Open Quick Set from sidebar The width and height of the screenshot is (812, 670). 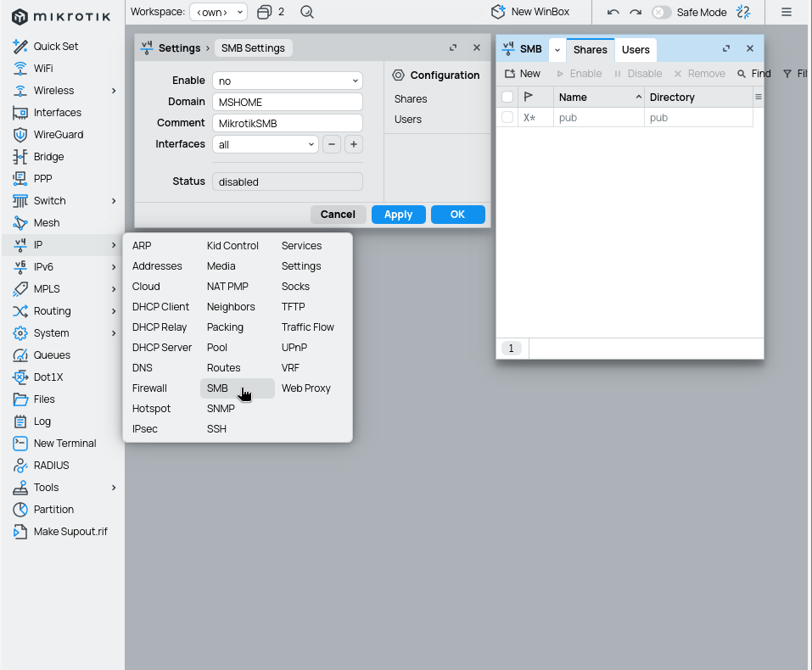coord(55,46)
